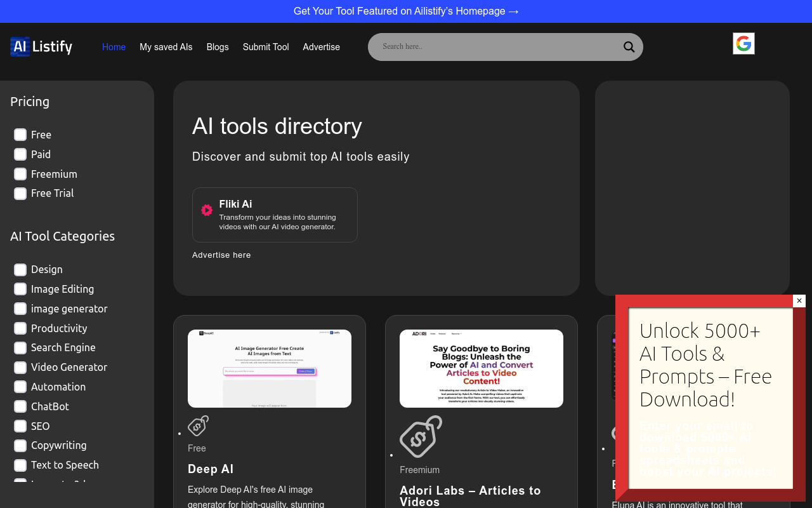Click the Freemium label on Adori Labs card
812x508 pixels.
point(420,470)
